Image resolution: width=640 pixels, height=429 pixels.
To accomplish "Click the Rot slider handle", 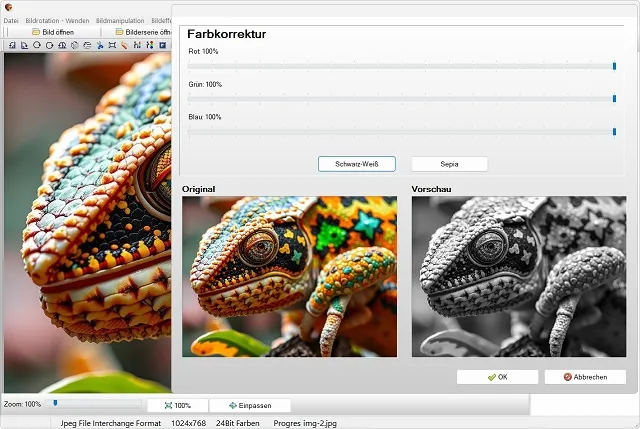I will (x=614, y=66).
